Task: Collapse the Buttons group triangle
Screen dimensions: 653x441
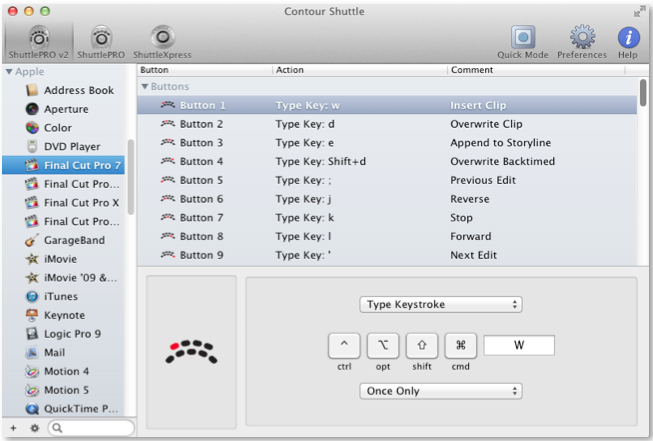Action: tap(145, 87)
